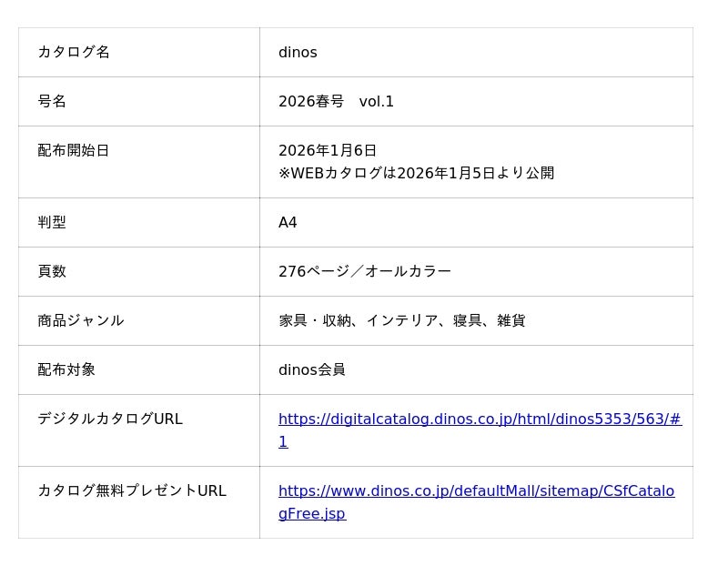
Task: Click the 号名 row label
Action: [52, 101]
